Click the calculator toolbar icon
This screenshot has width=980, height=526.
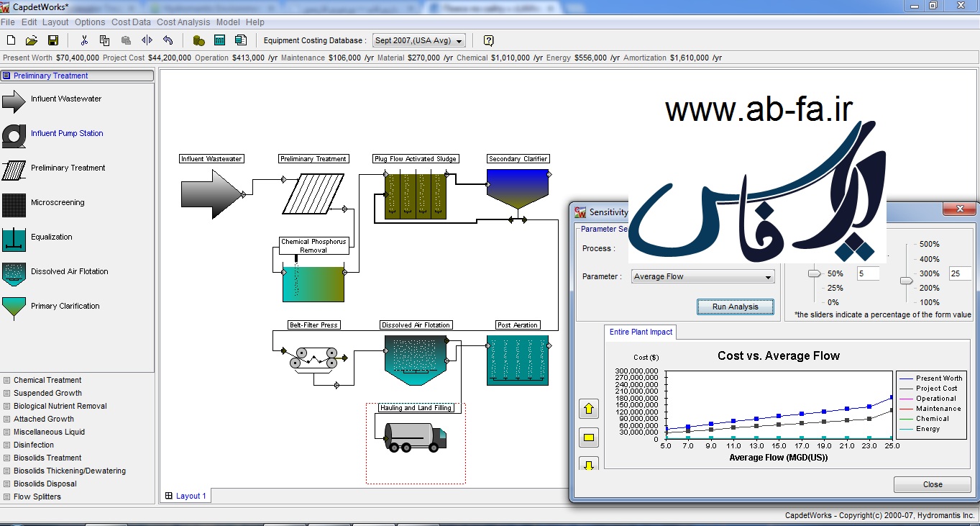[220, 40]
